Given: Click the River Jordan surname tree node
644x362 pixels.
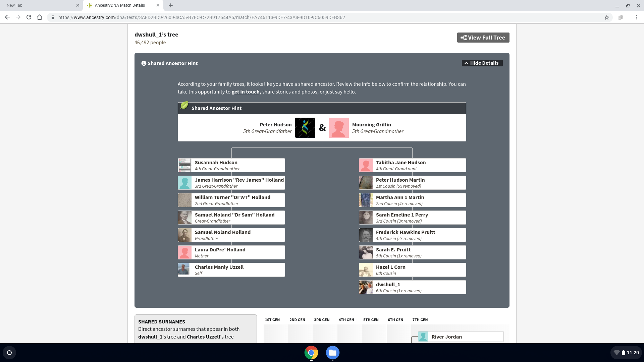Looking at the screenshot, I should (x=461, y=337).
